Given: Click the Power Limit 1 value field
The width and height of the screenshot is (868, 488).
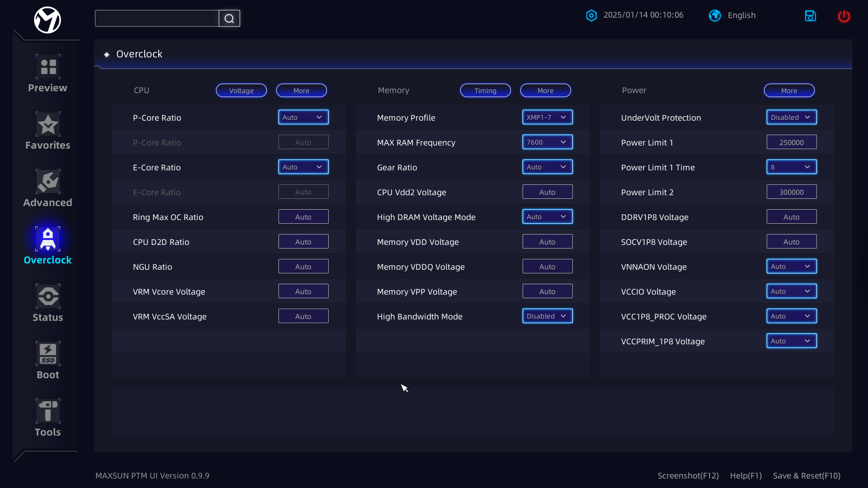Looking at the screenshot, I should 791,142.
